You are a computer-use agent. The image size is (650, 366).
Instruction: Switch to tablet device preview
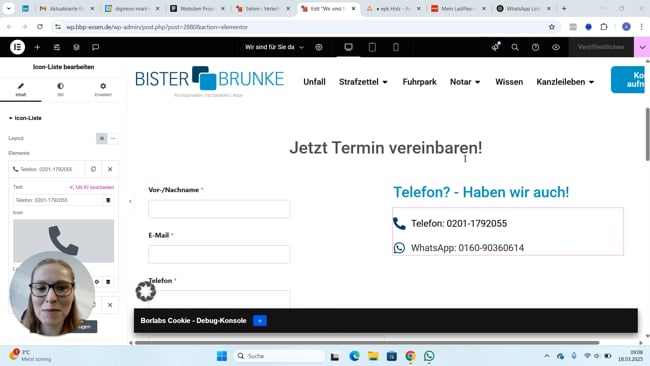pos(372,47)
